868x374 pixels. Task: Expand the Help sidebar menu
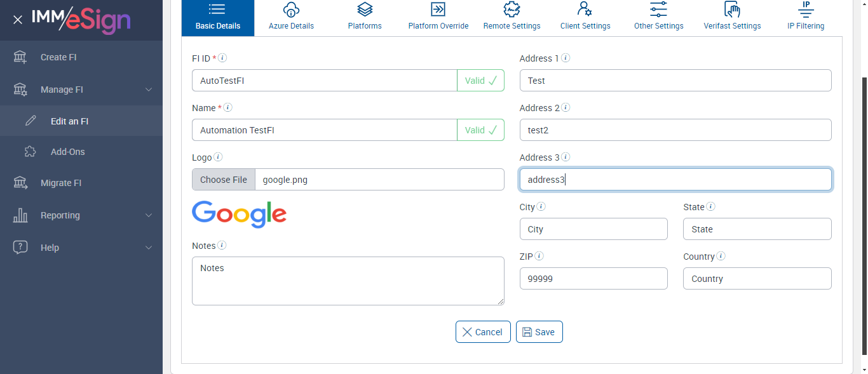click(149, 248)
